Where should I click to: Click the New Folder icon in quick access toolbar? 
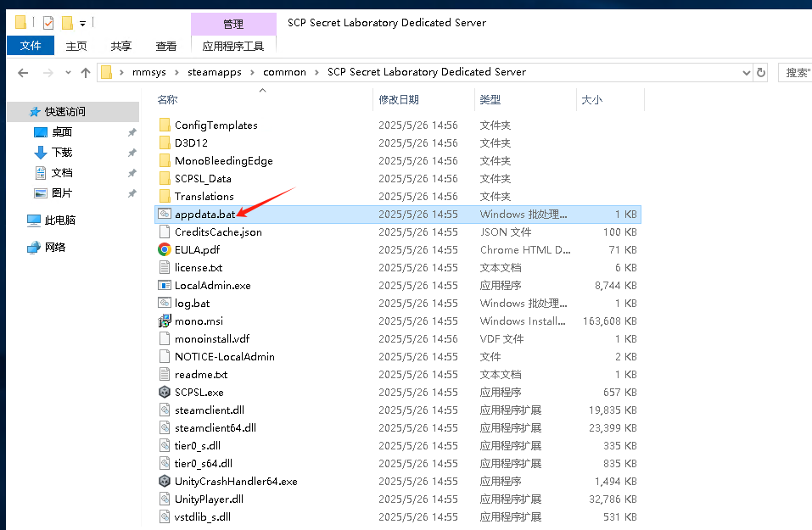point(67,23)
